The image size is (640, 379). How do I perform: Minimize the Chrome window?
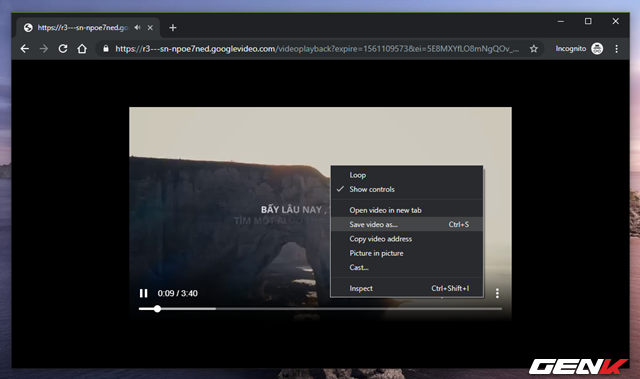pyautogui.click(x=561, y=21)
